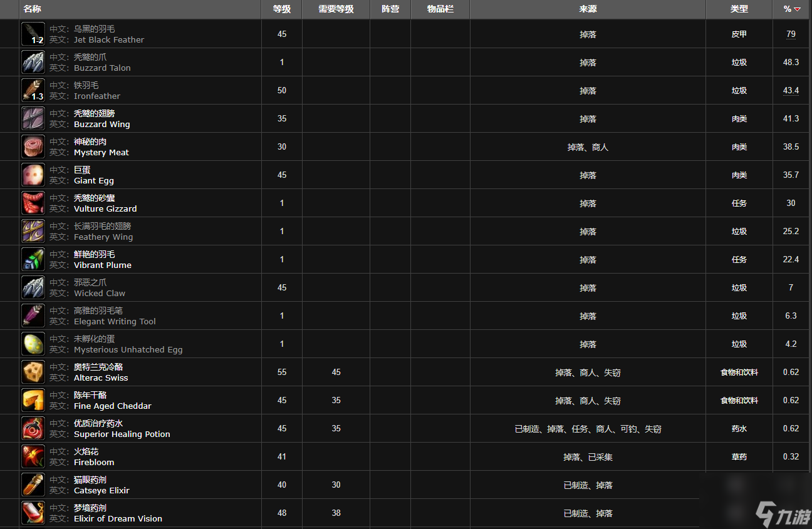Click the Superior Healing Potion icon
812x529 pixels.
(33, 429)
